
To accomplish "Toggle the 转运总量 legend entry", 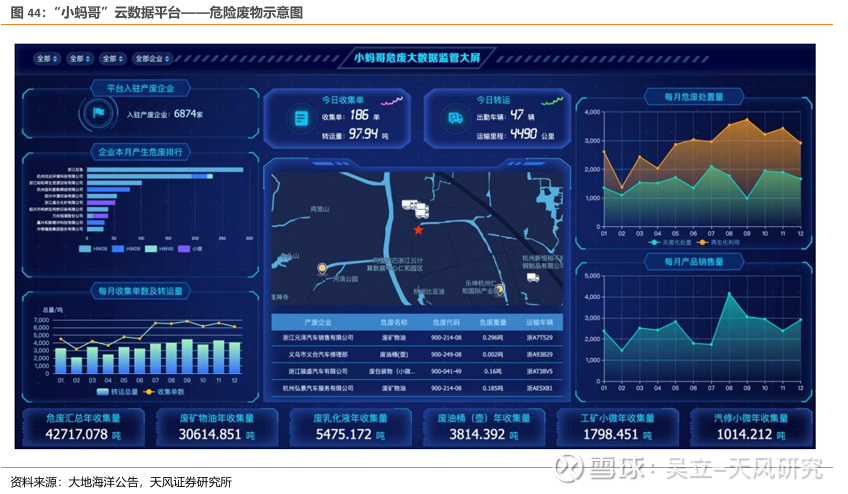I will coord(117,392).
